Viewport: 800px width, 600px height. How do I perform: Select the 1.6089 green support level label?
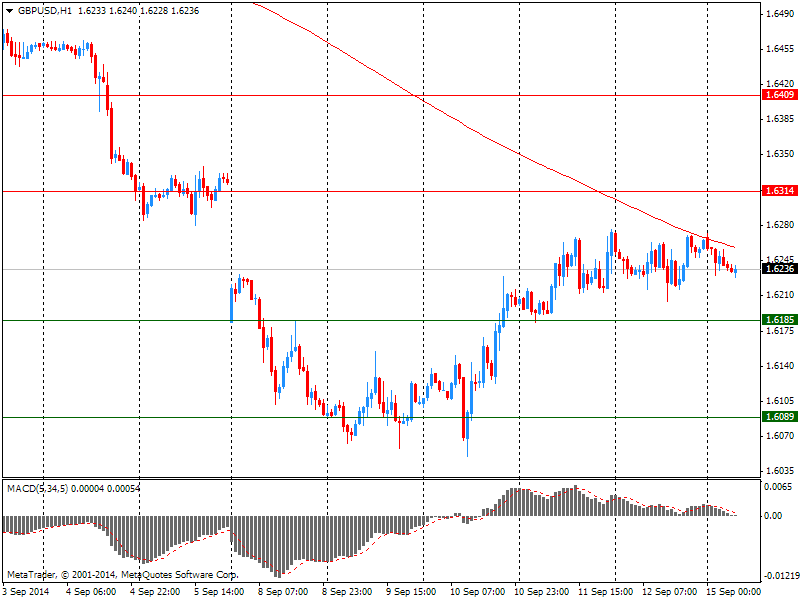click(x=780, y=417)
